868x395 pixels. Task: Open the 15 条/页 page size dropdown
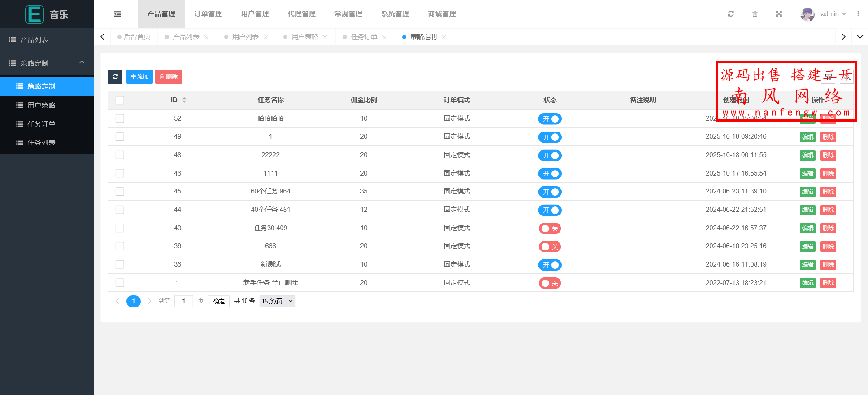pyautogui.click(x=277, y=301)
